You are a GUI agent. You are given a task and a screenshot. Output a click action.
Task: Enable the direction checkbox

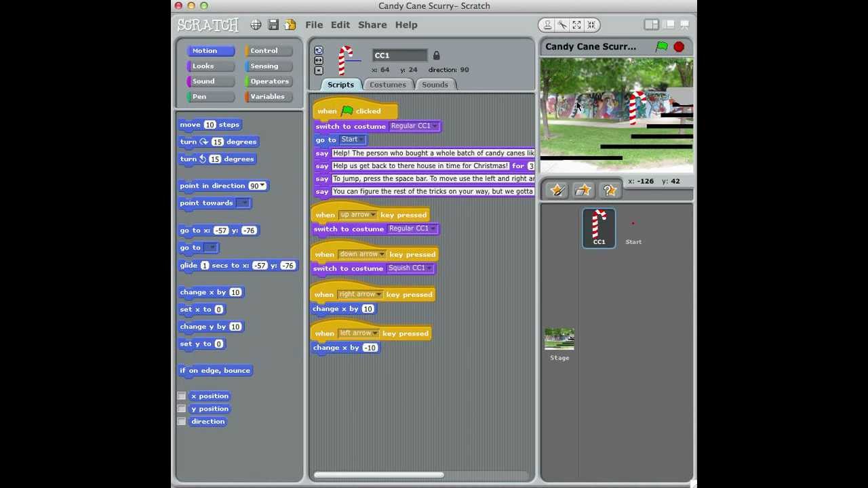click(182, 422)
